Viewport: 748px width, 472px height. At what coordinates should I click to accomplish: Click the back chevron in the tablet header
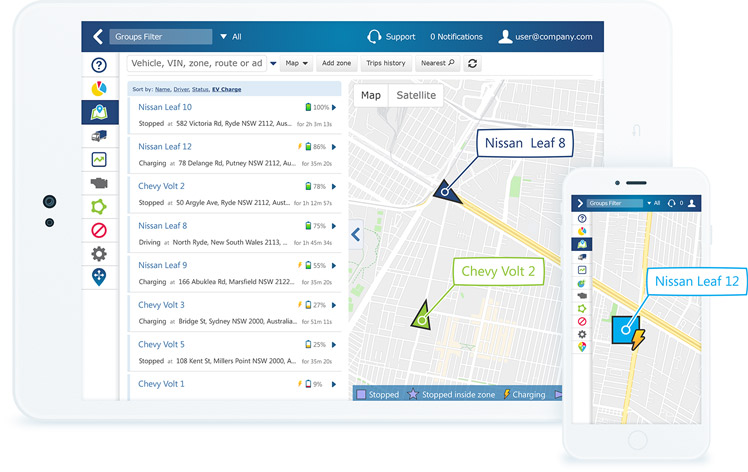(98, 36)
